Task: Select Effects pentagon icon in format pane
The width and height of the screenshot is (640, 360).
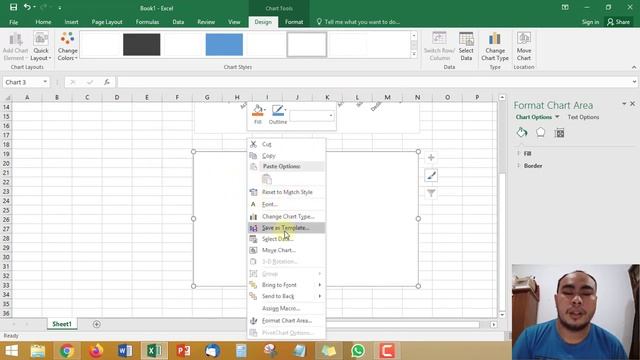Action: [540, 133]
